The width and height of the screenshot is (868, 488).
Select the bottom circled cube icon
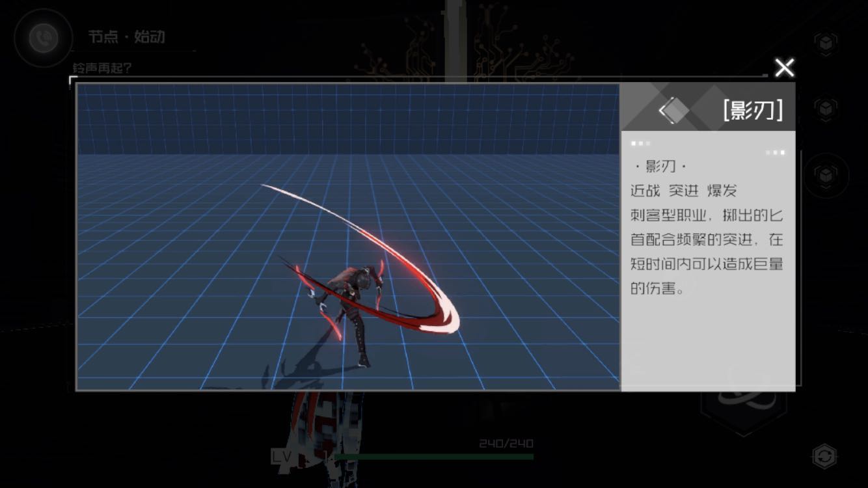point(825,175)
